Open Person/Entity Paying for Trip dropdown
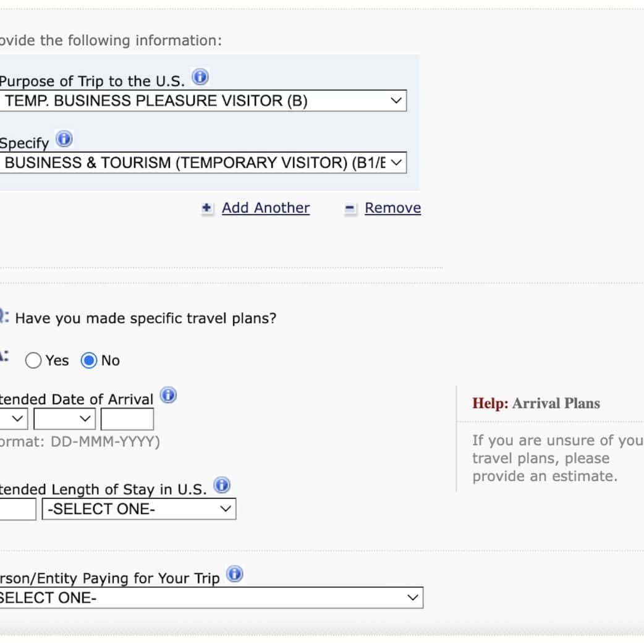The width and height of the screenshot is (644, 644). click(x=210, y=598)
